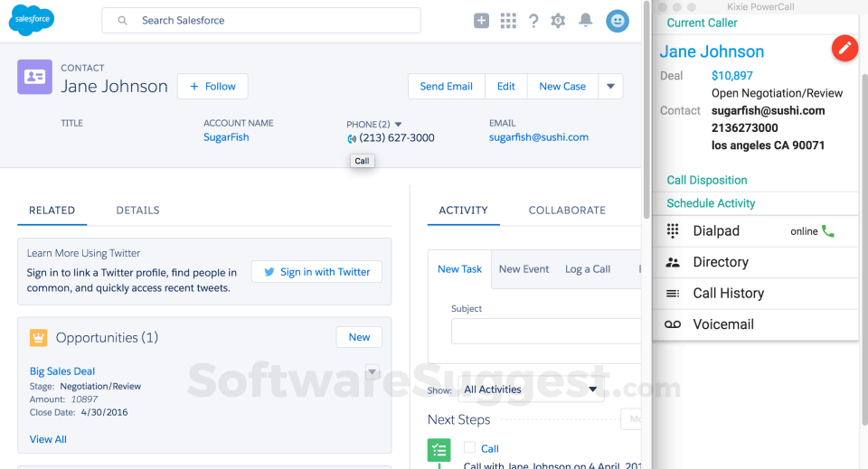
Task: Click into the Subject input field
Action: pyautogui.click(x=546, y=332)
